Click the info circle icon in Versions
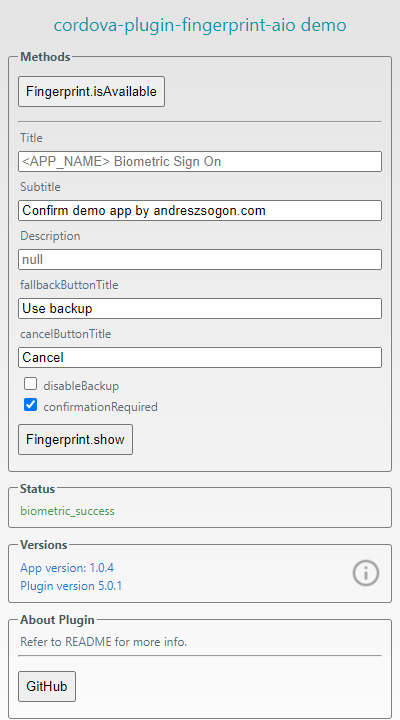This screenshot has height=720, width=400. coord(366,573)
